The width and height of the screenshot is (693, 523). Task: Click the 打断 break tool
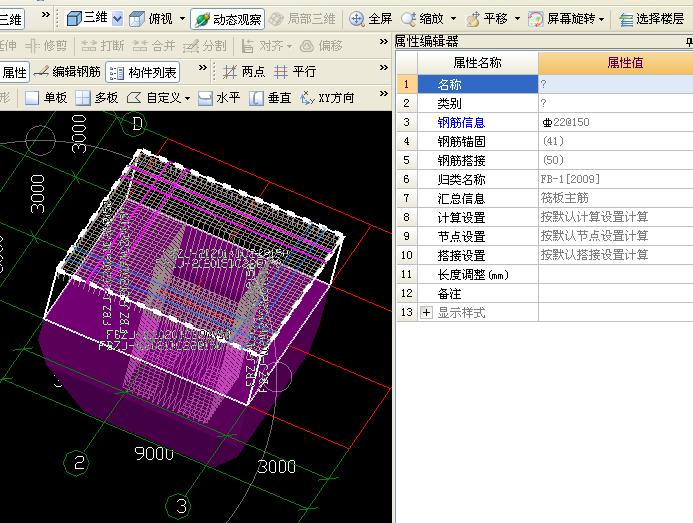click(103, 46)
